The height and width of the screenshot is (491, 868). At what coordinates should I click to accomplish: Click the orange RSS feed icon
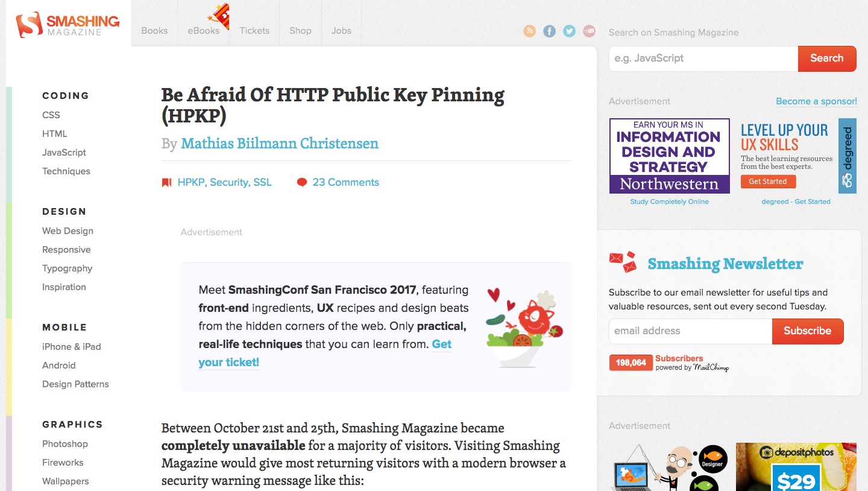(529, 31)
